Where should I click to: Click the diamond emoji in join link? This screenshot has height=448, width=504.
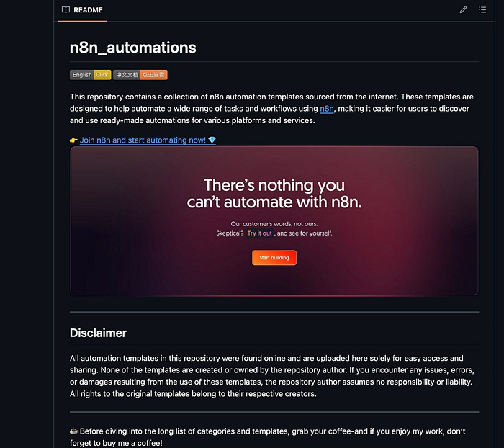212,140
